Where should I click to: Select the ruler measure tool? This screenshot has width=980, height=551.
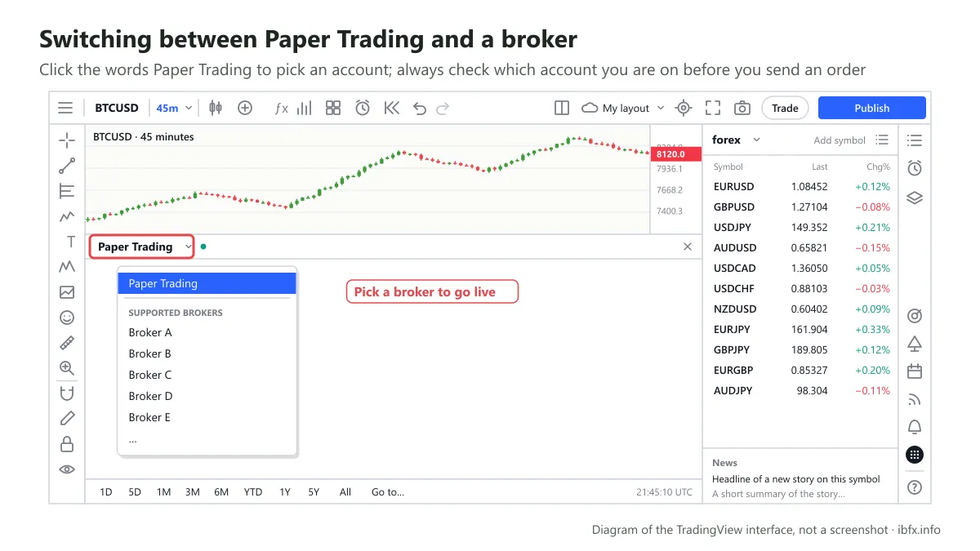[x=67, y=343]
